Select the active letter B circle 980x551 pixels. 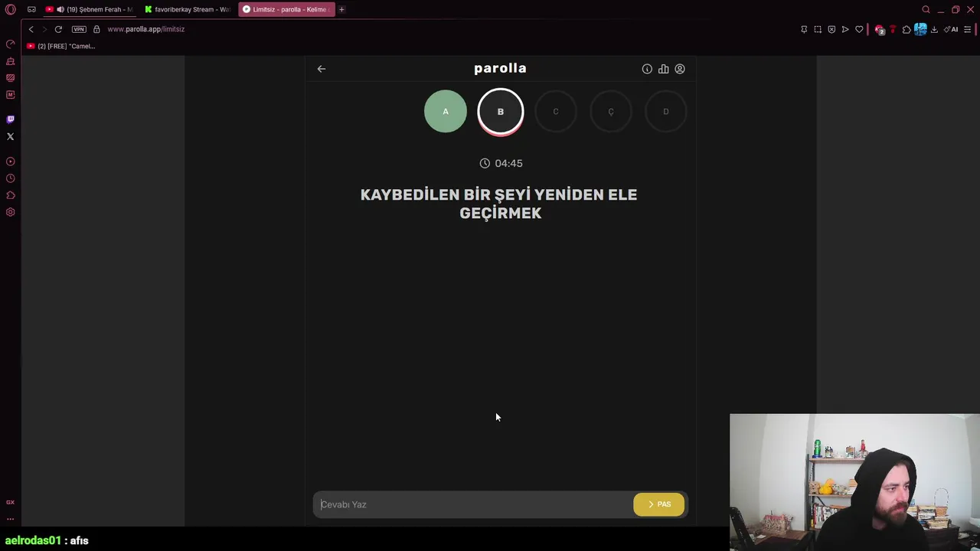pyautogui.click(x=501, y=112)
